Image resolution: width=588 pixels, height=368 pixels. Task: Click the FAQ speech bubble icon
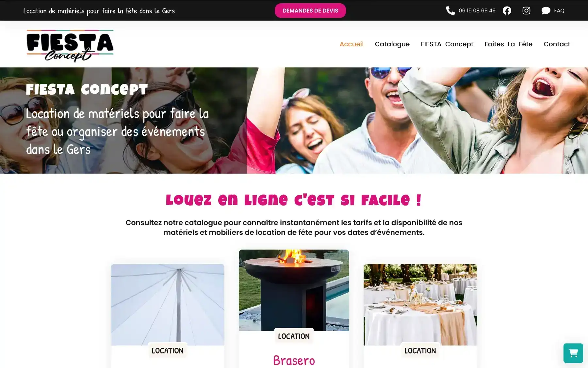click(546, 11)
